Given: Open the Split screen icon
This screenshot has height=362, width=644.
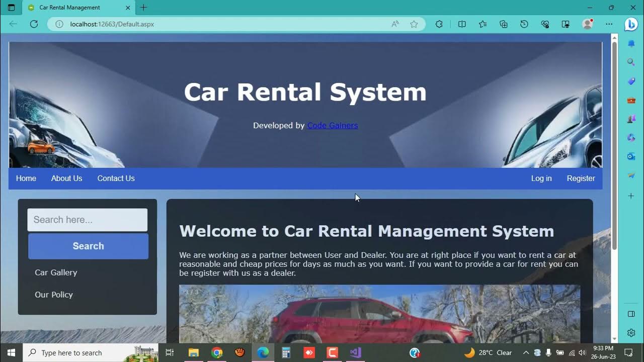Looking at the screenshot, I should (462, 24).
